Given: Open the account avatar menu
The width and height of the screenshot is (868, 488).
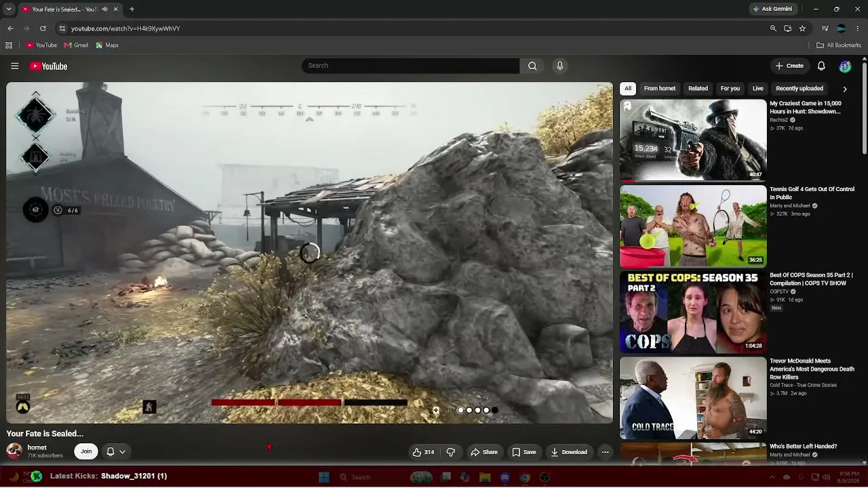Looking at the screenshot, I should [845, 66].
